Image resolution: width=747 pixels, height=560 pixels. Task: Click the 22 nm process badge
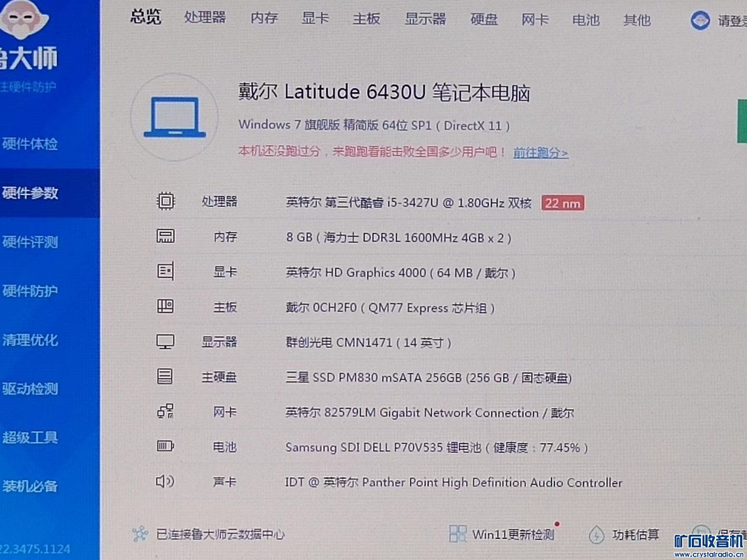563,203
